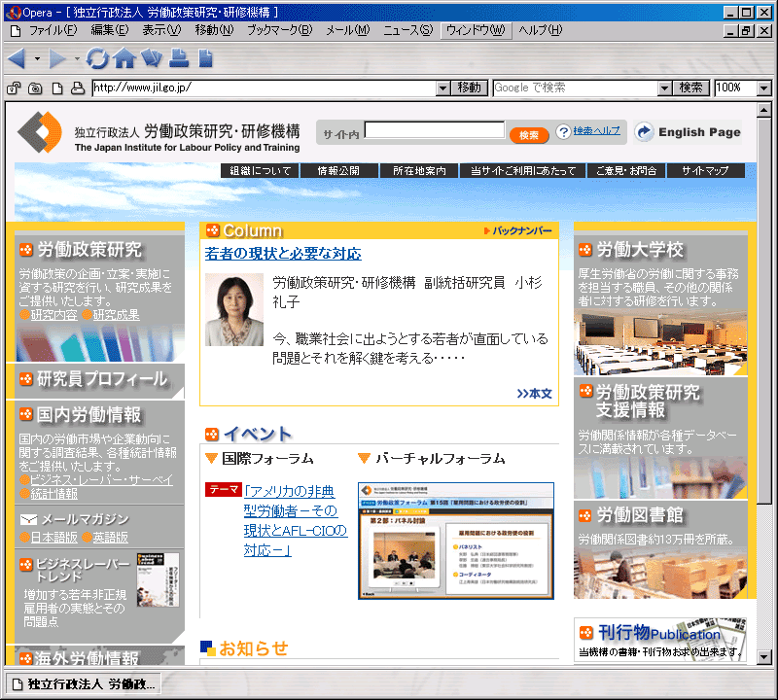Viewport: 778px width, 700px height.
Task: Open the back button history dropdown arrow
Action: click(37, 58)
